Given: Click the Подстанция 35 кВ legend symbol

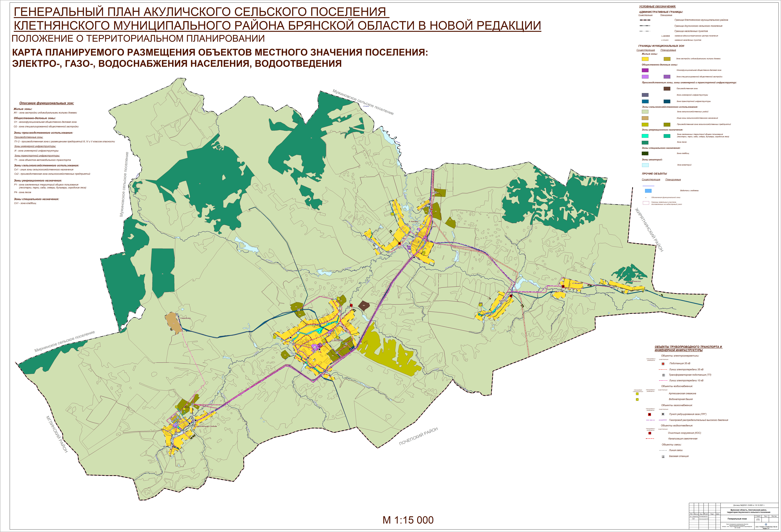Looking at the screenshot, I should [x=663, y=364].
